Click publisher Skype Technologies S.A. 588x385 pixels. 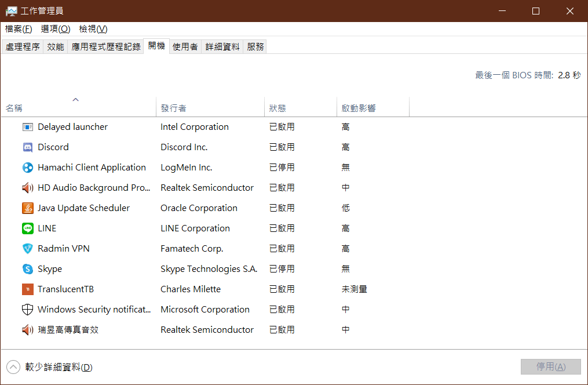click(x=209, y=269)
